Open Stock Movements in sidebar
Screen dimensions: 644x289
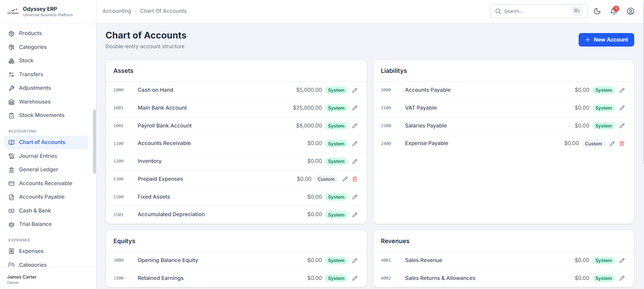(46, 115)
